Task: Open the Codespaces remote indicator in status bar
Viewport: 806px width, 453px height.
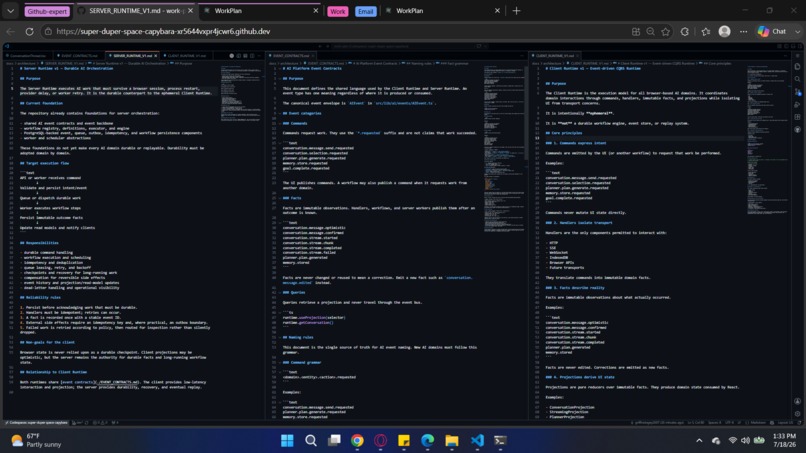Action: pos(36,423)
